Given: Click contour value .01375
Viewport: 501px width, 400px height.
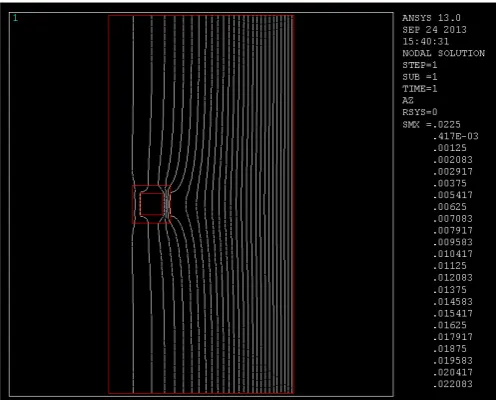Looking at the screenshot, I should tap(450, 290).
